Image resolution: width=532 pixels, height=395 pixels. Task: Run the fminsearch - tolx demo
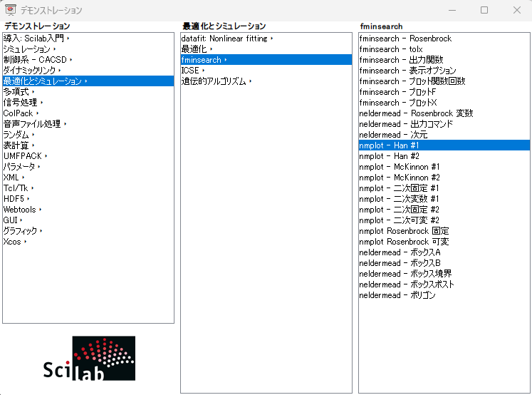click(391, 49)
